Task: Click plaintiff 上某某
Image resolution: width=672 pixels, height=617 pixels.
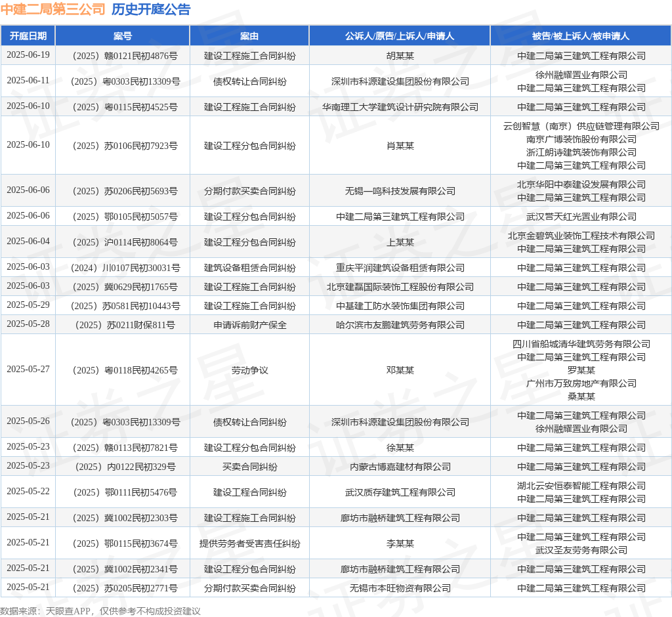Action: tap(400, 243)
